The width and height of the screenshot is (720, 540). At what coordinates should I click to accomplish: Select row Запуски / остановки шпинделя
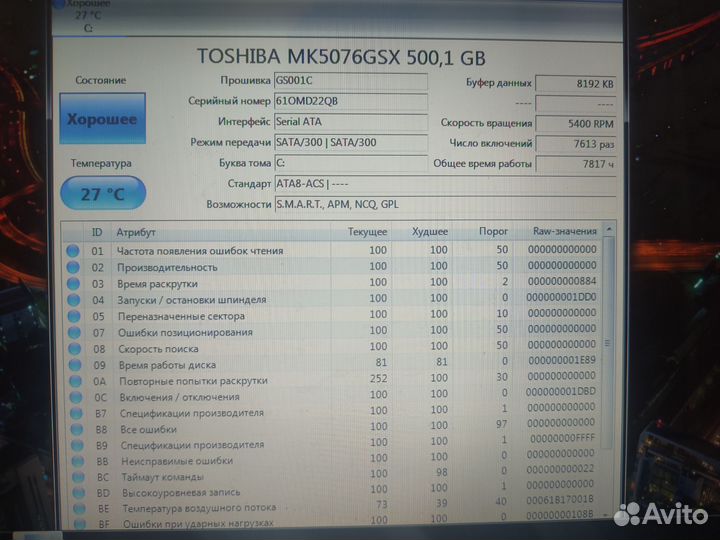pos(333,299)
